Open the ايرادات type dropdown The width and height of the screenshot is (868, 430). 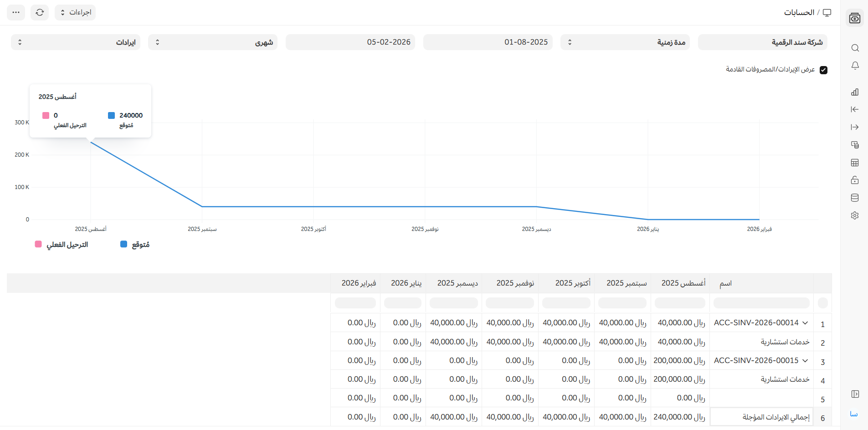pos(76,42)
